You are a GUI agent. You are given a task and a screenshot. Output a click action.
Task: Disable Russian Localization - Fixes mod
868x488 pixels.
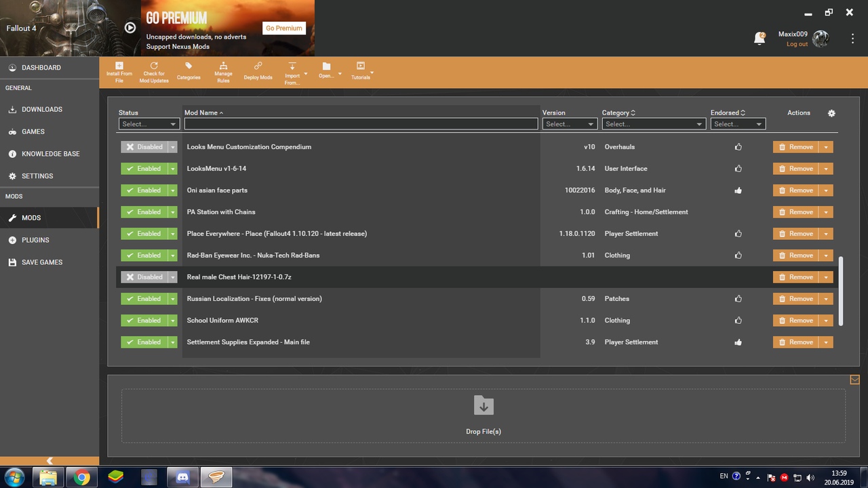tap(144, 299)
